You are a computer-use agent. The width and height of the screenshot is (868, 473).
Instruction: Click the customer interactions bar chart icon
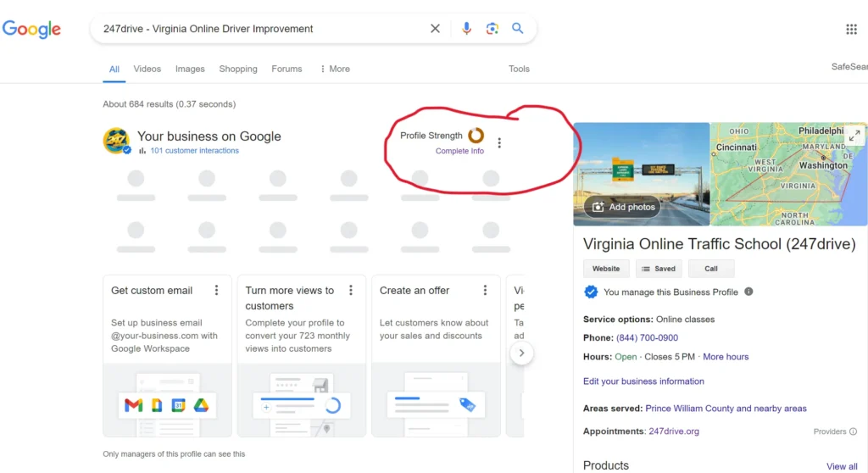click(142, 151)
